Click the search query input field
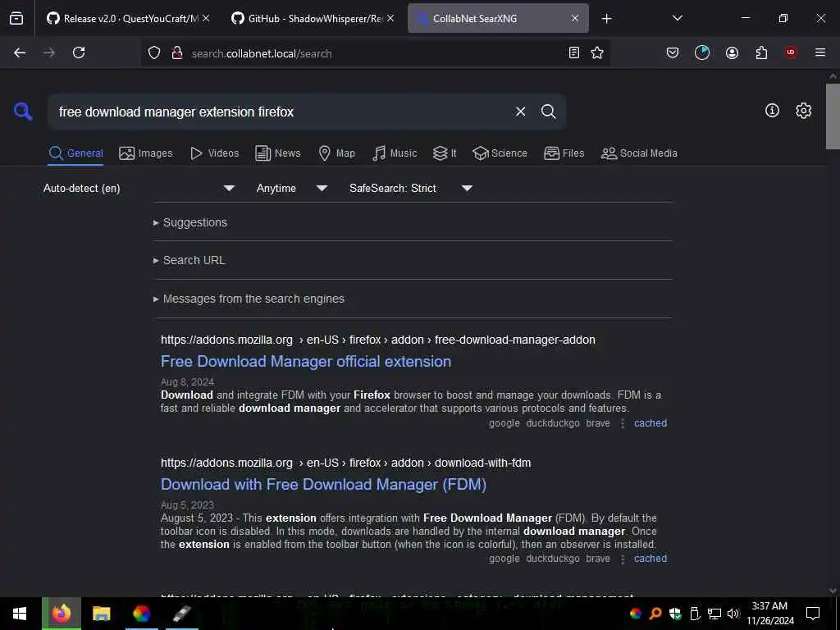This screenshot has height=630, width=840. [x=280, y=112]
